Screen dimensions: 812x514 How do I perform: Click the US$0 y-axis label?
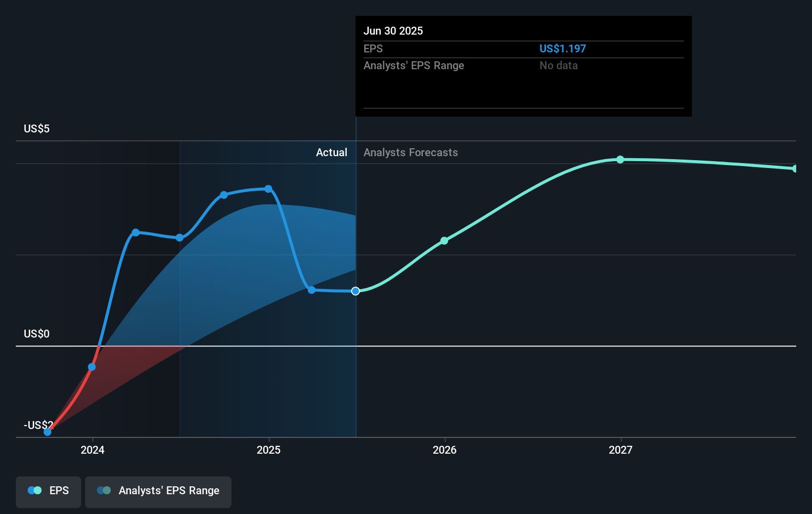coord(37,334)
